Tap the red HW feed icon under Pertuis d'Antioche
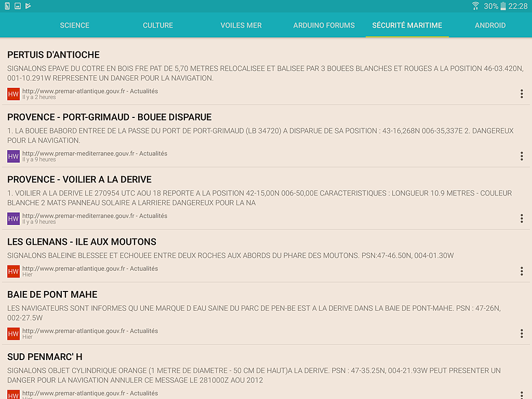 pos(14,94)
